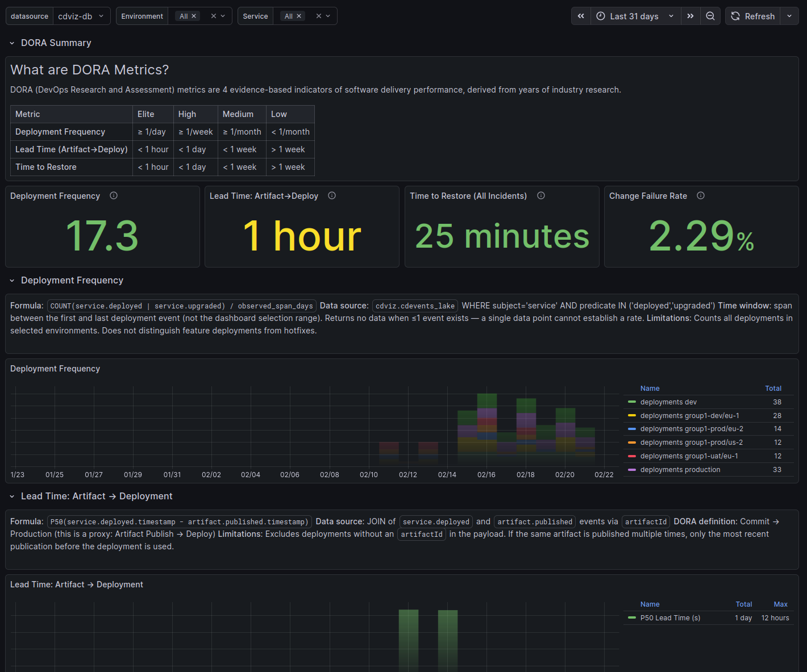Click the info icon on Deployment Frequency stat
The width and height of the screenshot is (807, 672).
coord(113,195)
